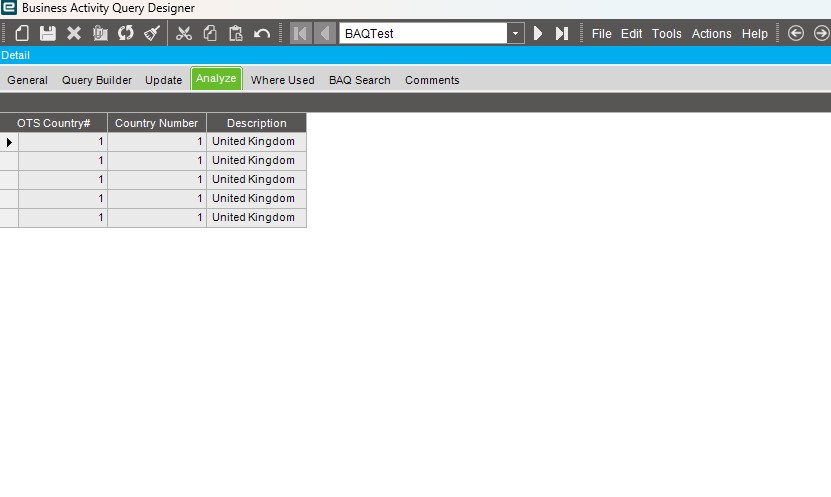Click the Clear broom icon

[152, 33]
